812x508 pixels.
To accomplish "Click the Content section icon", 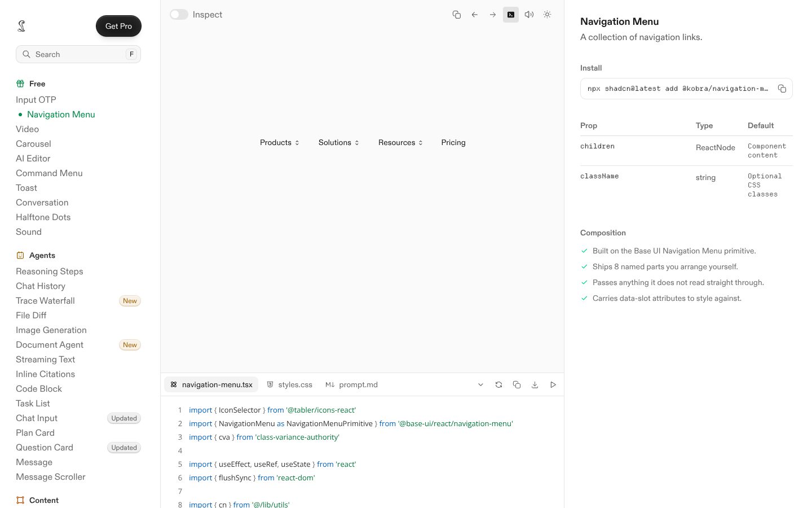I will click(20, 500).
